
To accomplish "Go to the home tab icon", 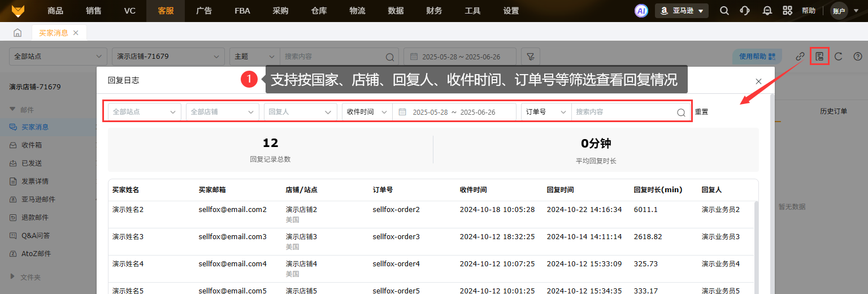I will coord(18,33).
